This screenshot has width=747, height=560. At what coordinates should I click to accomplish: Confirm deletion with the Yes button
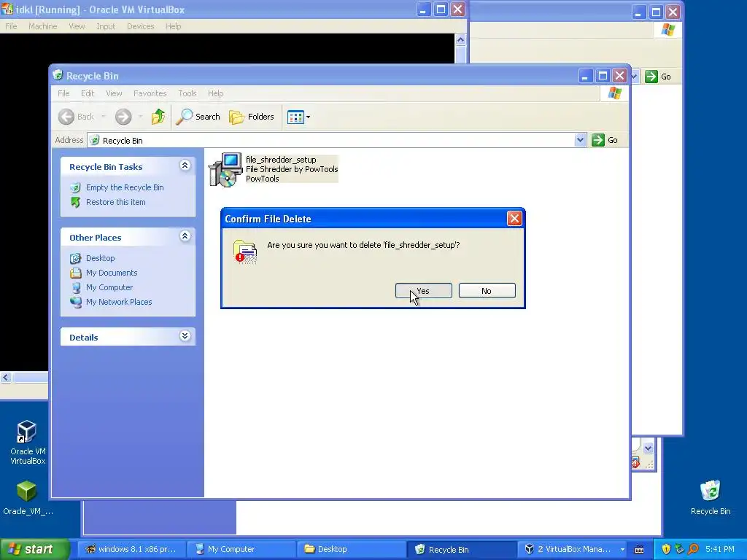[424, 291]
